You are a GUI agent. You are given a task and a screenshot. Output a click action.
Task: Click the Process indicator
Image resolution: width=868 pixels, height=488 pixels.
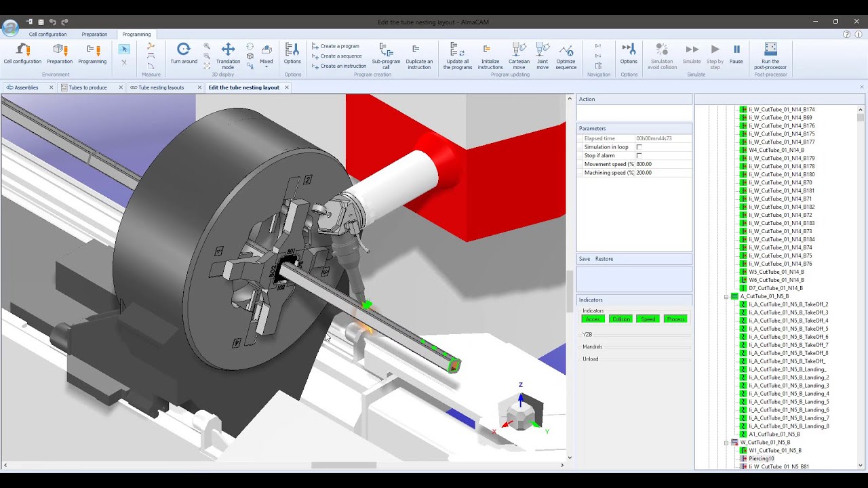[675, 319]
